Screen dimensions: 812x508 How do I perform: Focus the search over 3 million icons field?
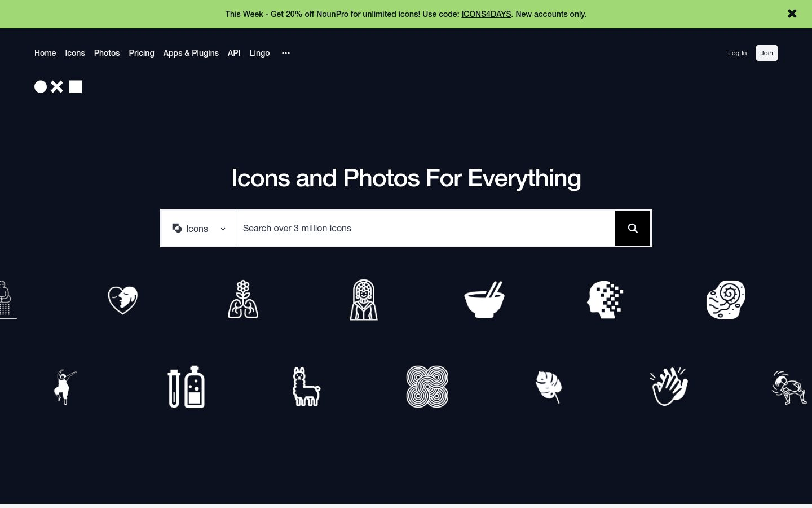[424, 229]
